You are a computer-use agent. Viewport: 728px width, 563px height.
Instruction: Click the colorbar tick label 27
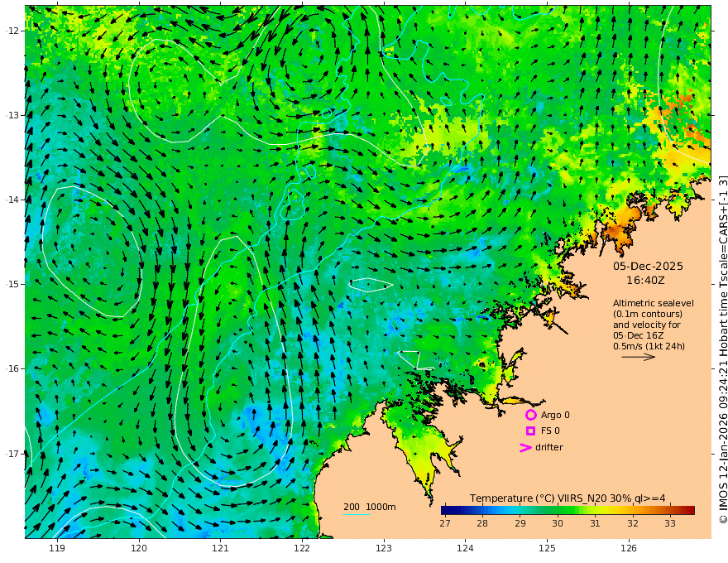tap(445, 523)
